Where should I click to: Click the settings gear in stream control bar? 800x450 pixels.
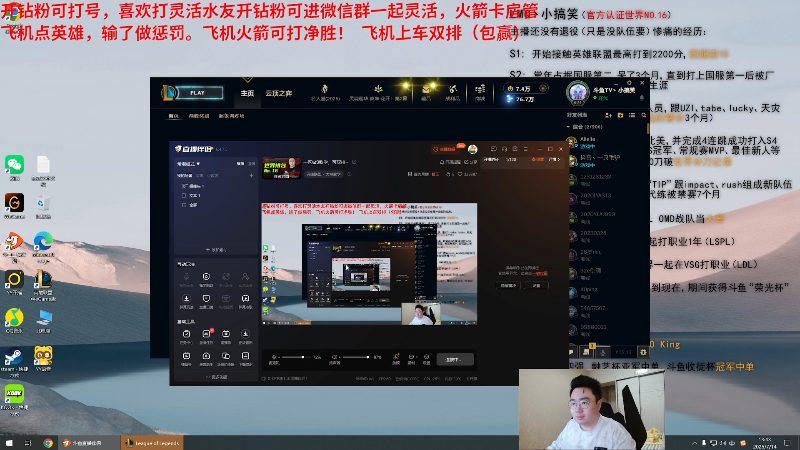click(427, 357)
